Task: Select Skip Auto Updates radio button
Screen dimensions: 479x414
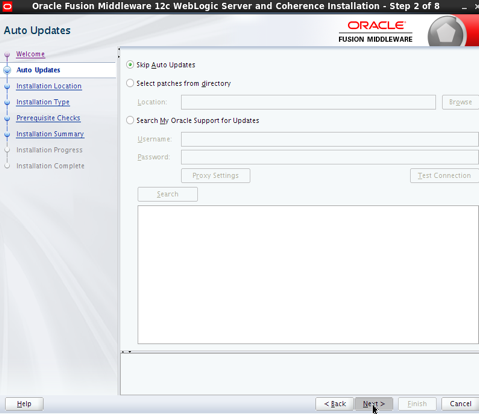Action: coord(130,65)
